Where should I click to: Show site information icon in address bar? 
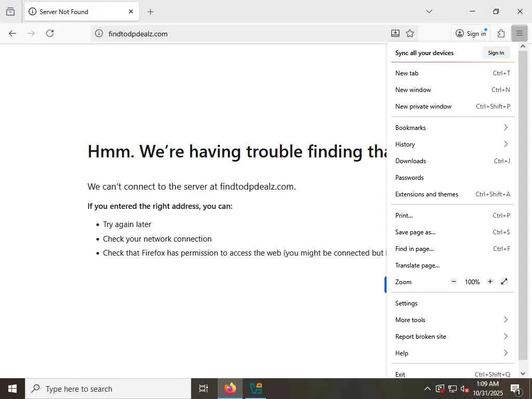(99, 34)
